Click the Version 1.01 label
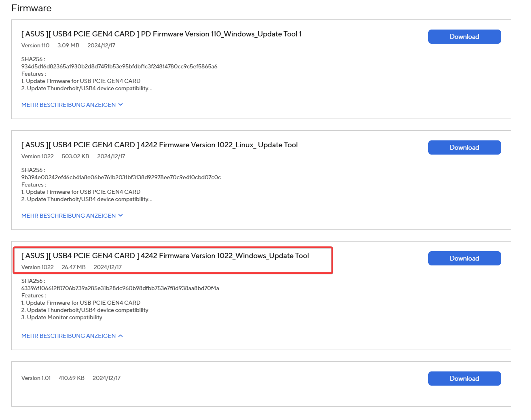Viewport: 531px width, 420px height. click(36, 378)
